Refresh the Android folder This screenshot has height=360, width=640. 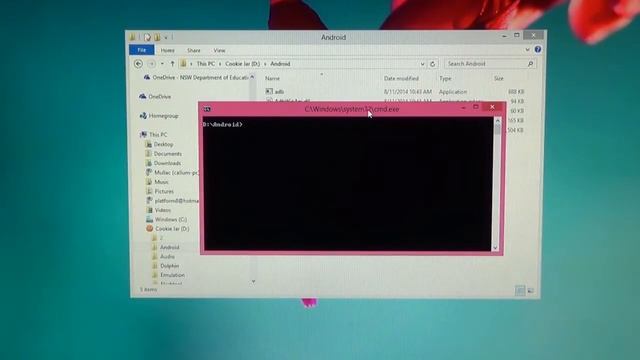click(433, 64)
